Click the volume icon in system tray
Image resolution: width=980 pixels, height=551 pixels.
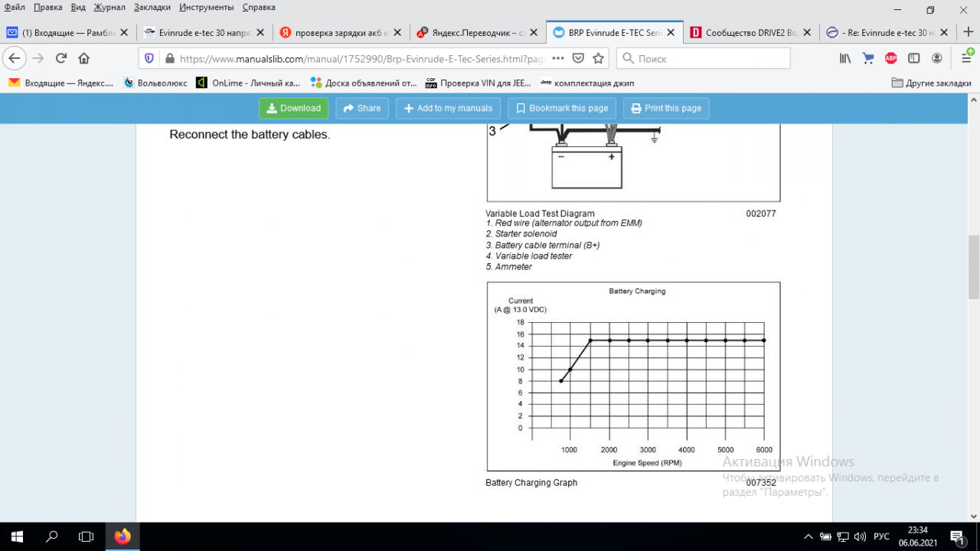point(860,536)
